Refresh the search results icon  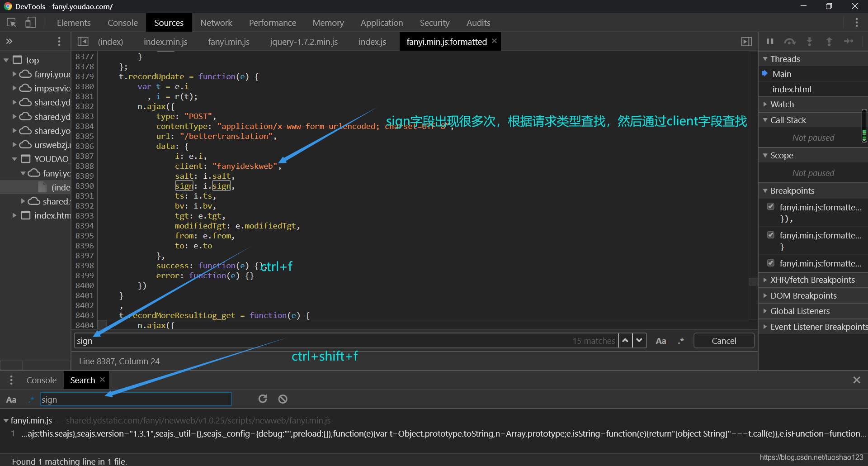click(x=263, y=399)
